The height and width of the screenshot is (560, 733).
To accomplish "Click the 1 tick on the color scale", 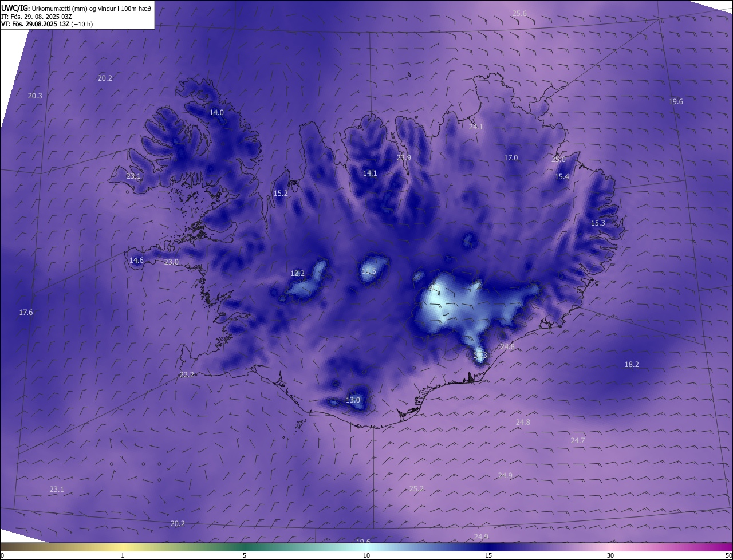I will [123, 555].
